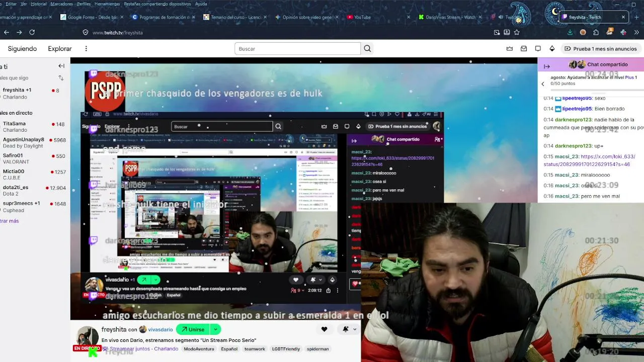Viewport: 644px width, 362px height.
Task: Click the Español tag
Action: pos(229,349)
